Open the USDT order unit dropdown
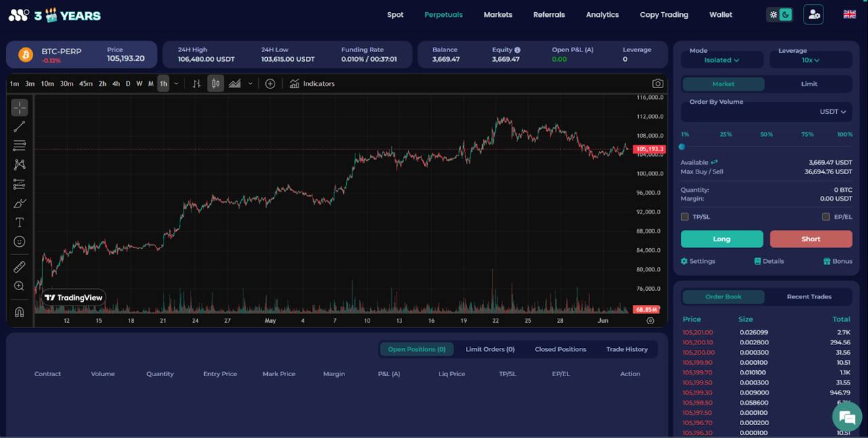Screen dimensions: 868x438 coord(833,112)
